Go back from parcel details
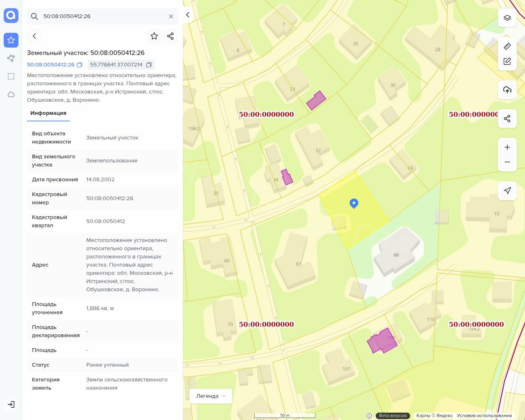The width and height of the screenshot is (525, 420). point(34,36)
